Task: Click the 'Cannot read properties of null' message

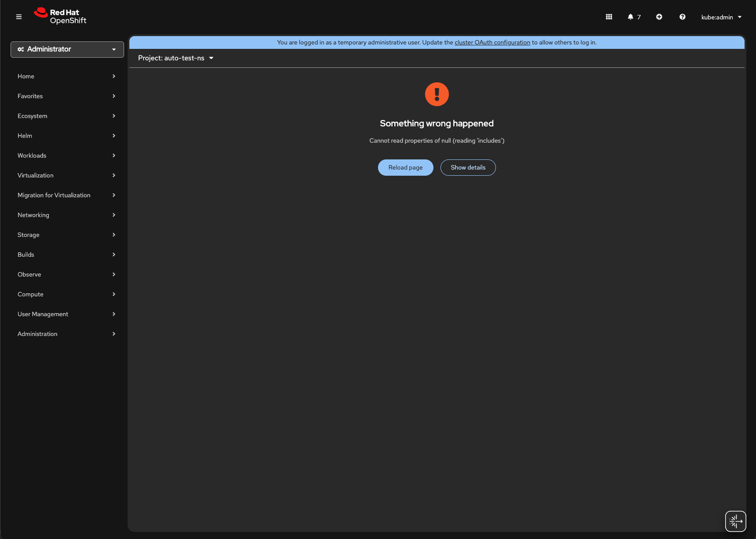Action: pos(437,140)
